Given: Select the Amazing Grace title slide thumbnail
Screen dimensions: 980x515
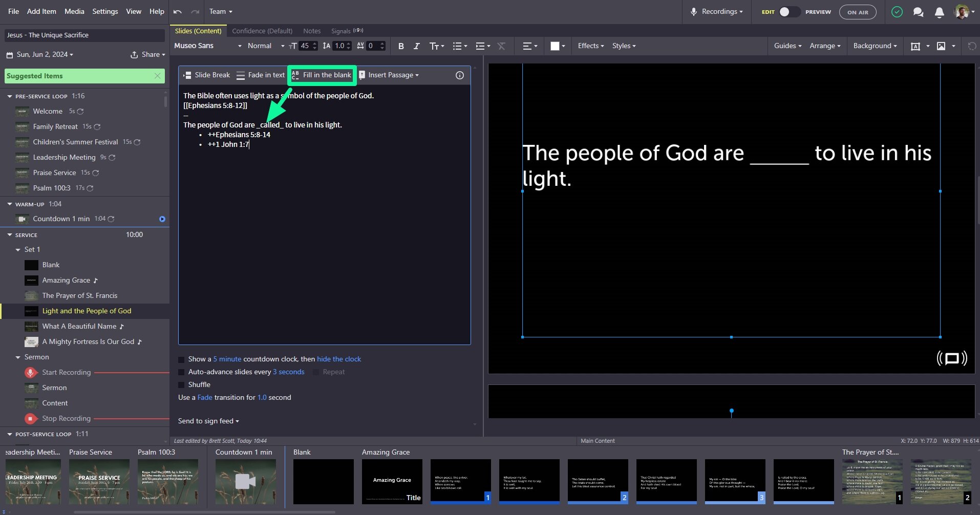Looking at the screenshot, I should 392,481.
